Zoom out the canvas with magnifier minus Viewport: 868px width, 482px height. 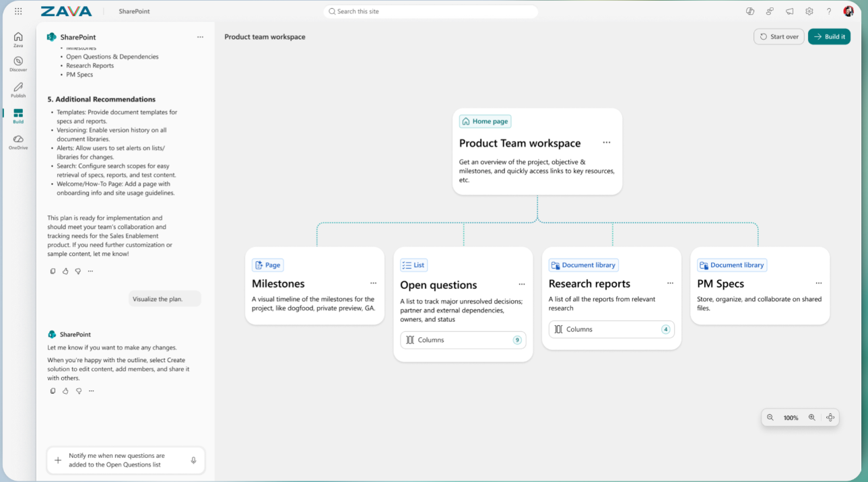click(x=770, y=417)
